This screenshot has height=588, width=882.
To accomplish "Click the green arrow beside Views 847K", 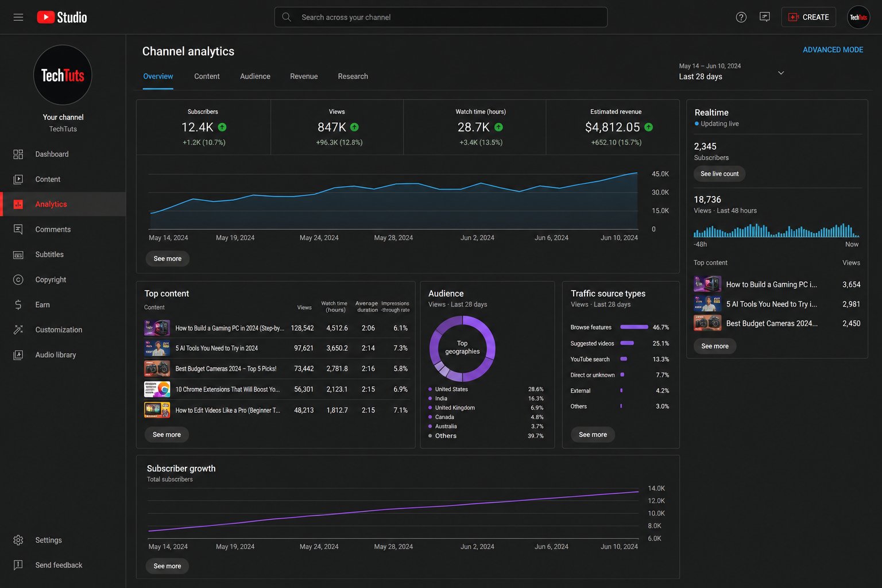I will click(354, 127).
